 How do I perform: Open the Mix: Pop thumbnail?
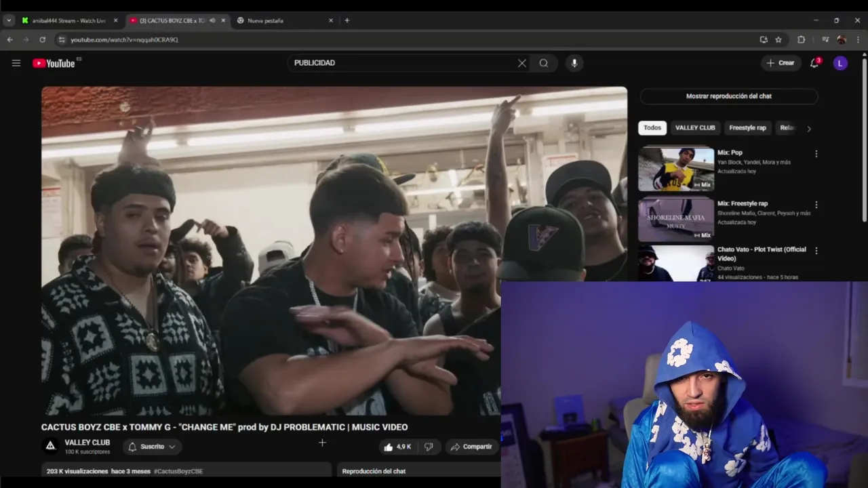[676, 169]
